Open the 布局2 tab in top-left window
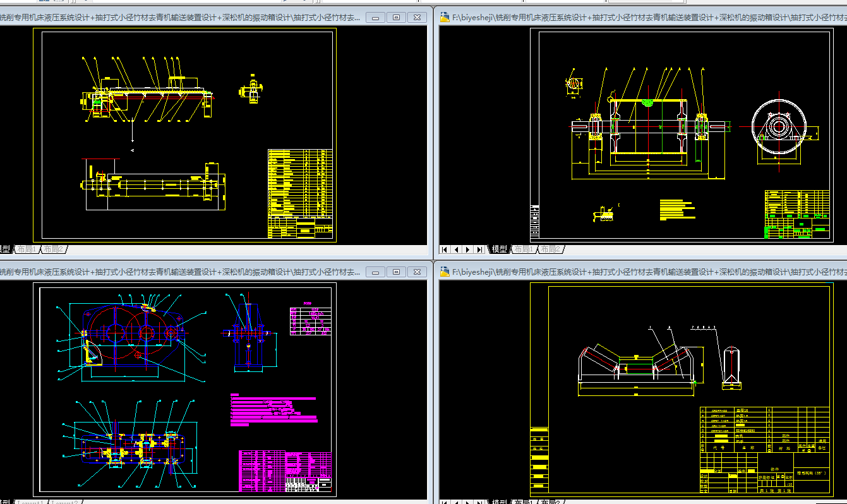Viewport: 847px width, 504px height. (54, 249)
